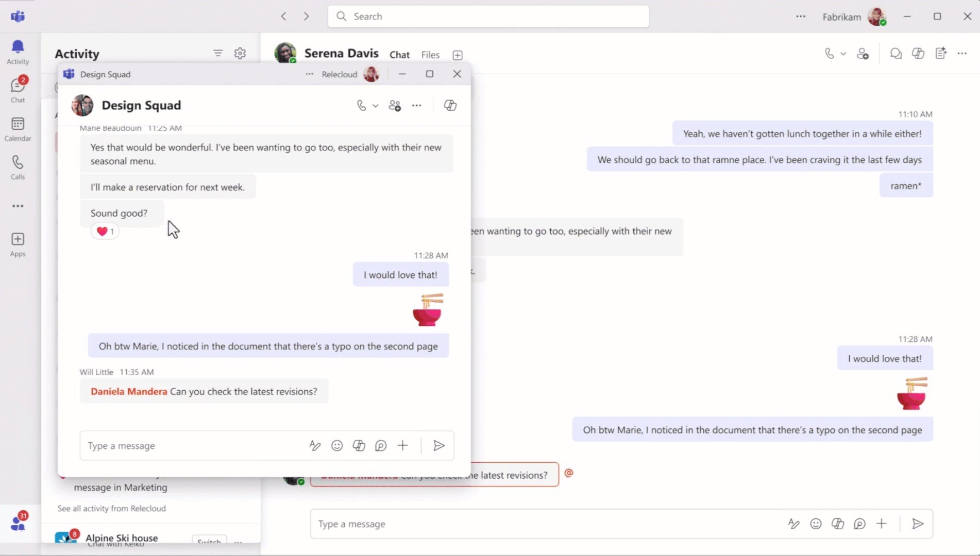
Task: Select the Chat tab for Serena Davis
Action: click(x=399, y=55)
